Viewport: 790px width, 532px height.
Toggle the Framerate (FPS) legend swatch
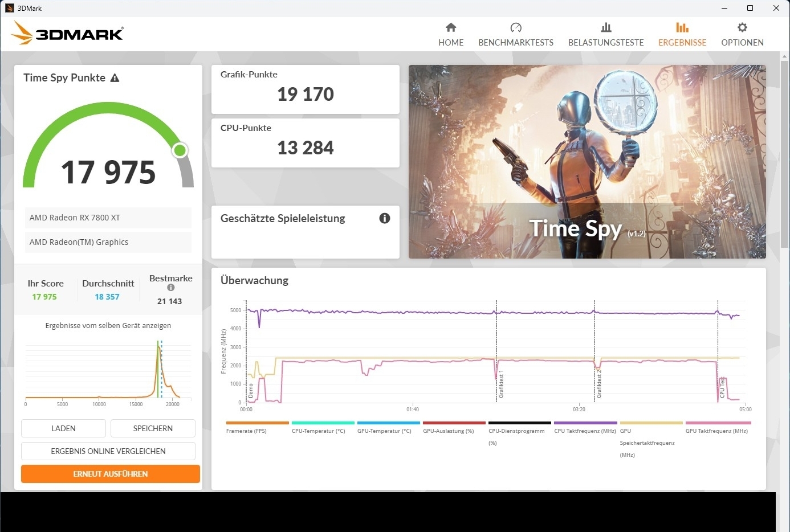point(258,423)
